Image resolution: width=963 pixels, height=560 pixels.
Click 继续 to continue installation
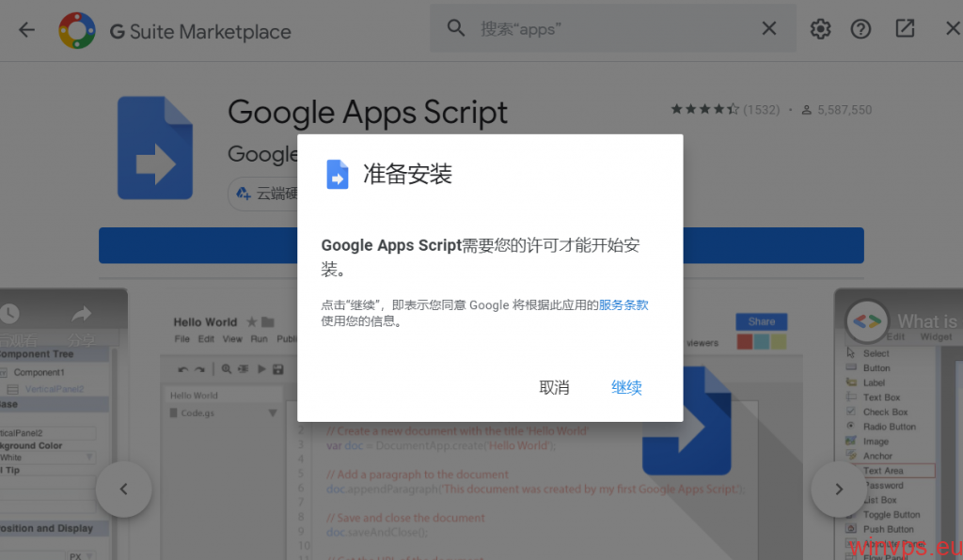tap(626, 387)
